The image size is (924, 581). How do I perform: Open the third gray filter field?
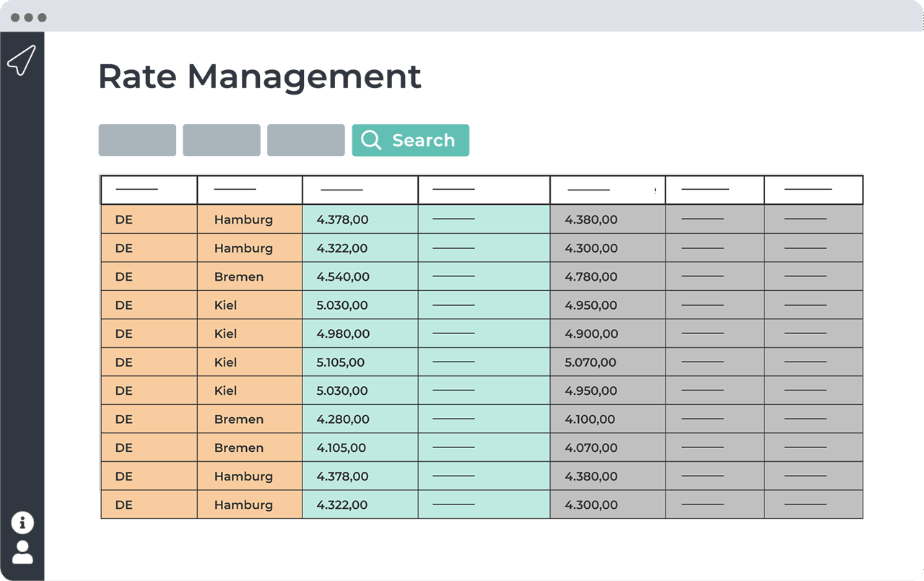pos(306,140)
